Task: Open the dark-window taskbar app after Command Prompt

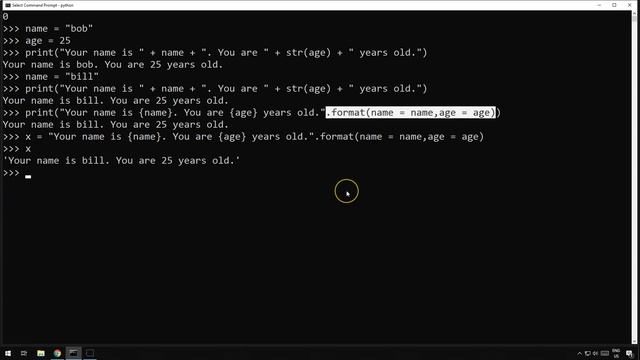Action: (x=90, y=353)
